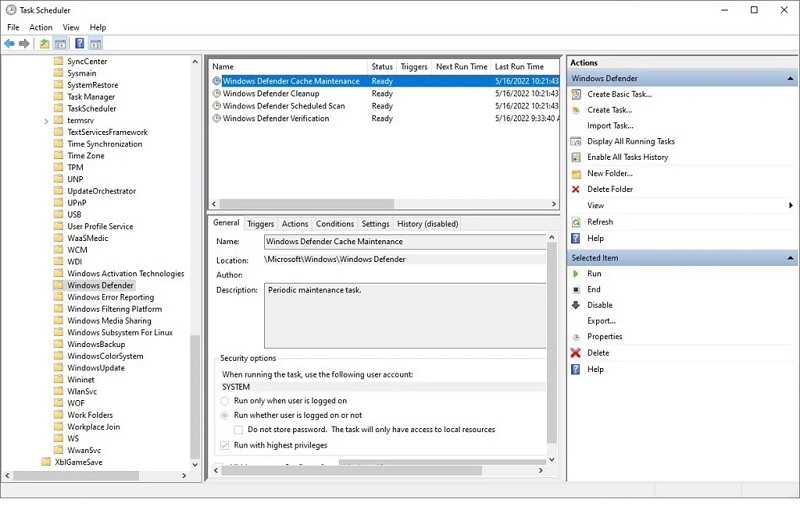Select the Windows Defender Cache Maintenance task row
This screenshot has width=800, height=510.
(x=384, y=81)
